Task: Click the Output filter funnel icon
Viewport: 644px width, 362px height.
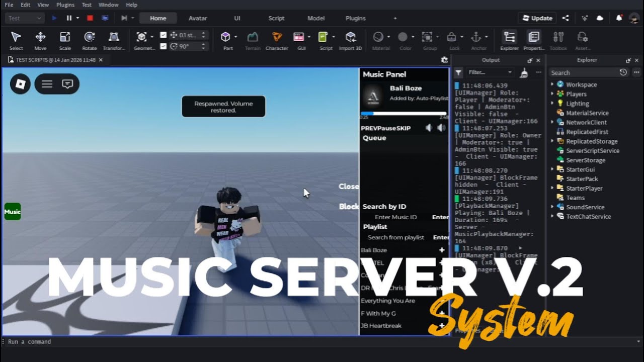Action: (x=458, y=73)
